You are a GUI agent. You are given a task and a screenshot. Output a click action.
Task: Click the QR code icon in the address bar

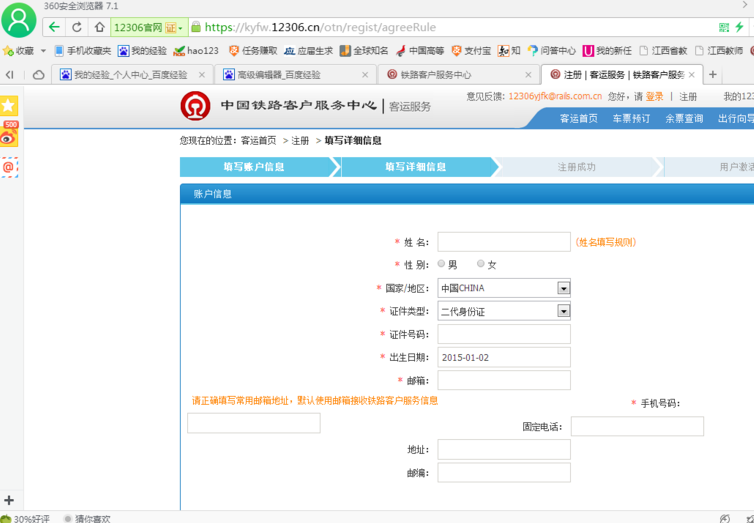724,27
